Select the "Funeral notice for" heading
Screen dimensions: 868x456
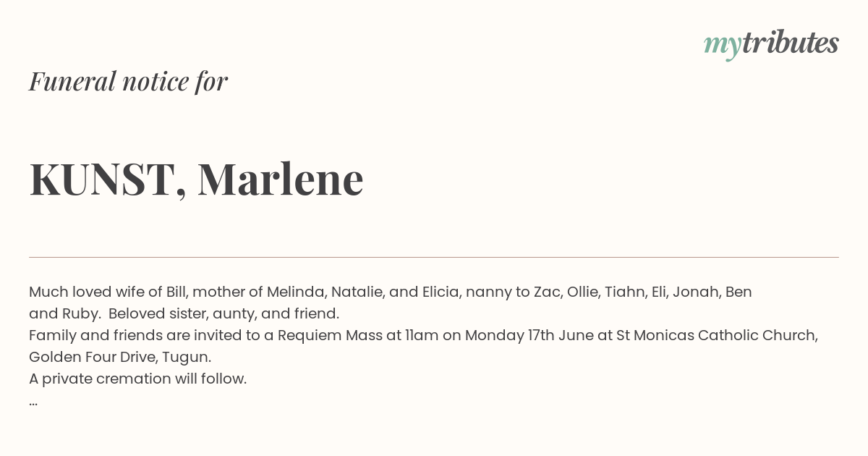tap(129, 81)
